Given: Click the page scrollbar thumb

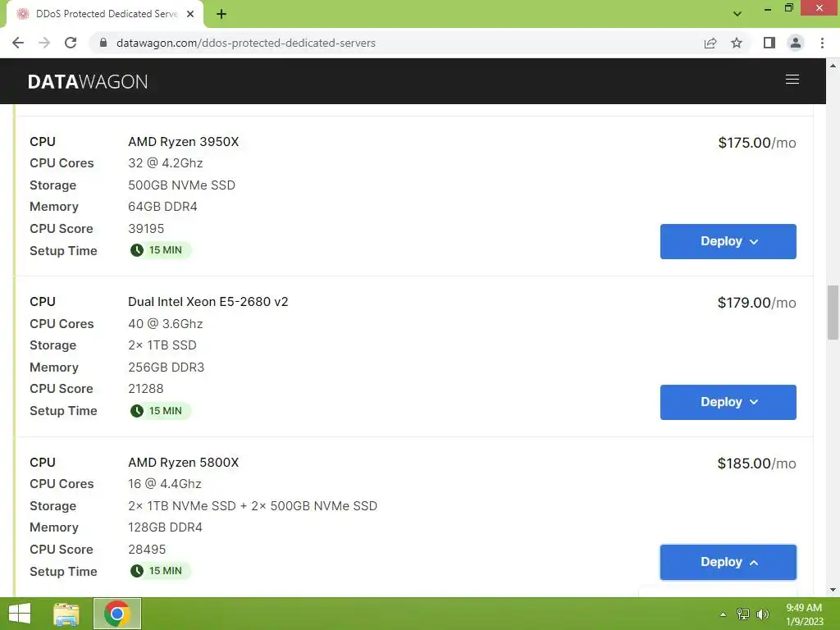Looking at the screenshot, I should coord(833,313).
